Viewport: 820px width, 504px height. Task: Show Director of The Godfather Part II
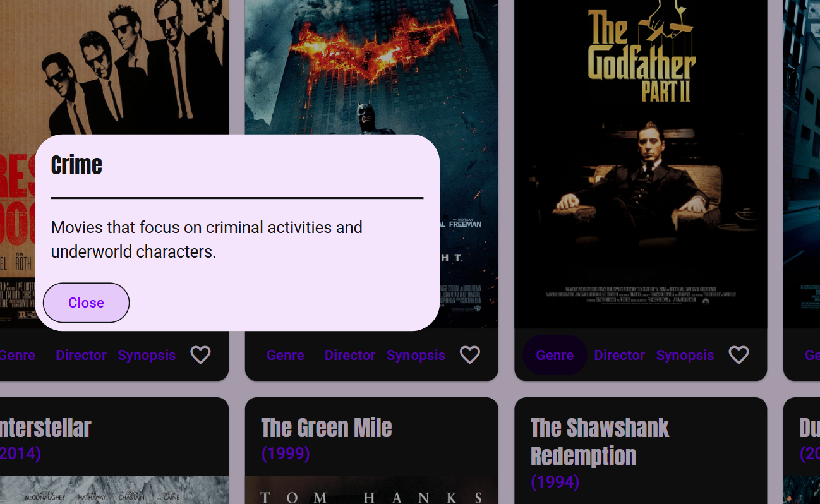(620, 355)
